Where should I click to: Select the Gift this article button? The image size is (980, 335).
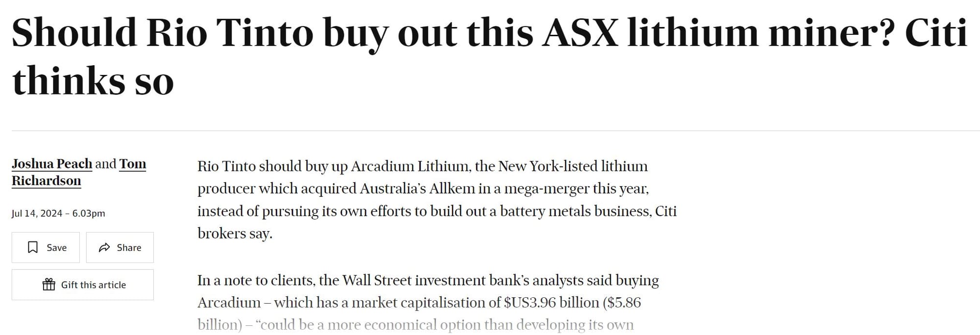coord(83,285)
